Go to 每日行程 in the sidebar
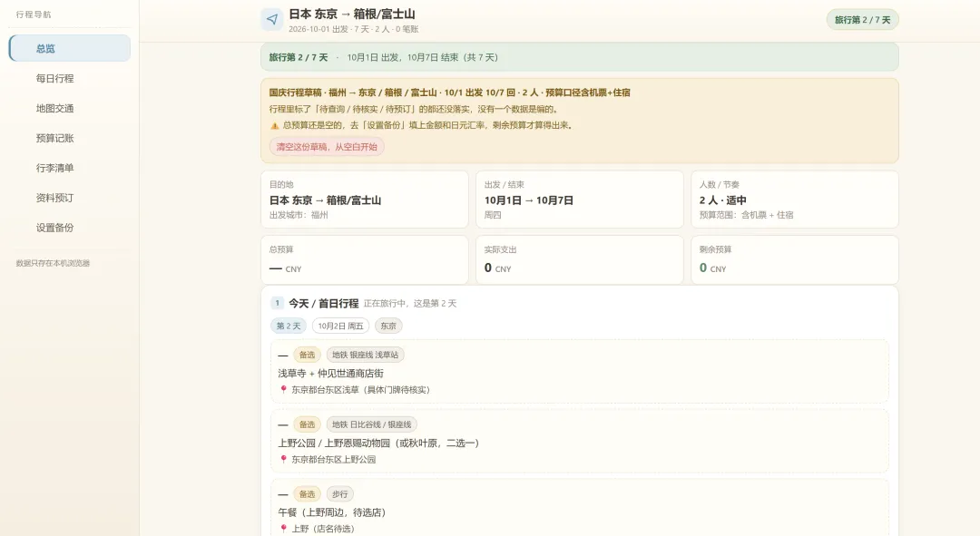 coord(69,78)
